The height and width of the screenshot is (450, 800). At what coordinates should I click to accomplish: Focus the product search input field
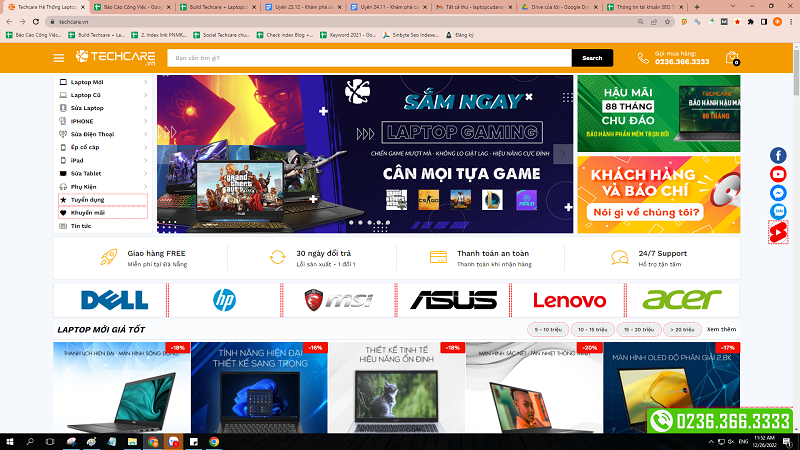click(x=368, y=58)
